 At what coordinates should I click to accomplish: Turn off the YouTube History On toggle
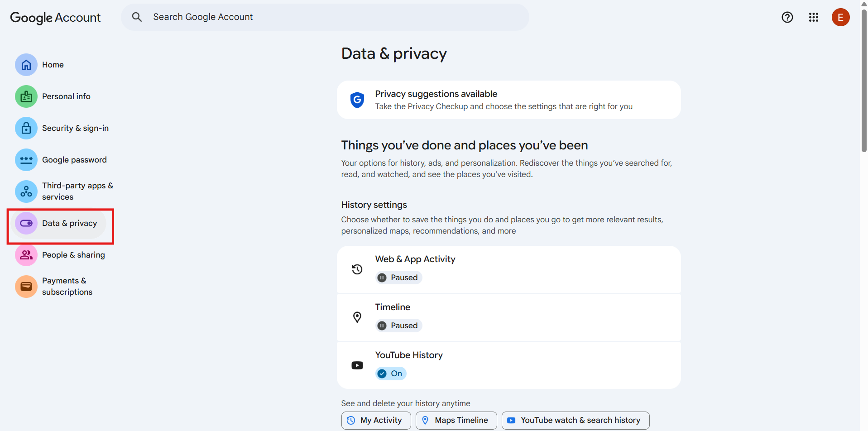click(x=390, y=373)
